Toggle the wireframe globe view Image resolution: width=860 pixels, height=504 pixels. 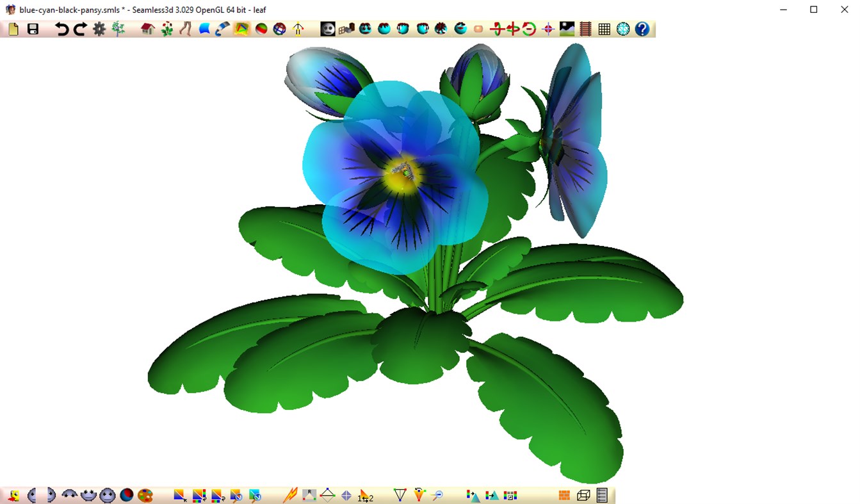pos(622,28)
